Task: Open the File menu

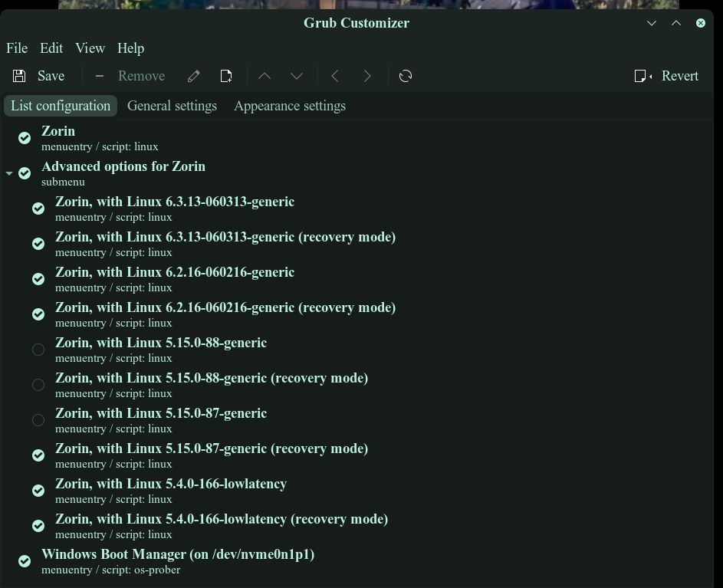Action: click(17, 48)
